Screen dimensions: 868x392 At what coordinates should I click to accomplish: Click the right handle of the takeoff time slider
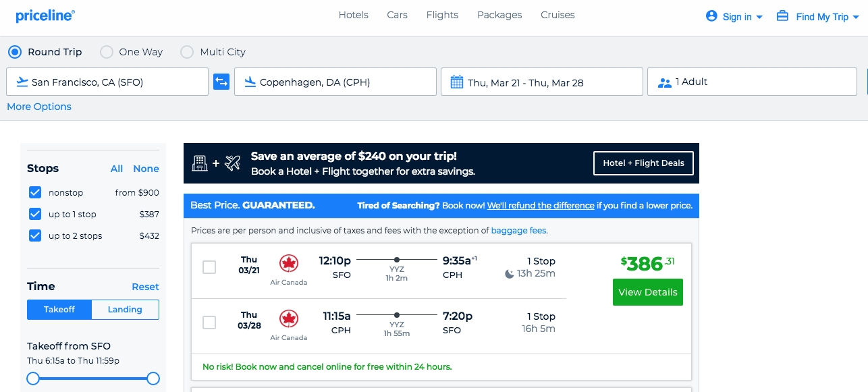[x=153, y=379]
